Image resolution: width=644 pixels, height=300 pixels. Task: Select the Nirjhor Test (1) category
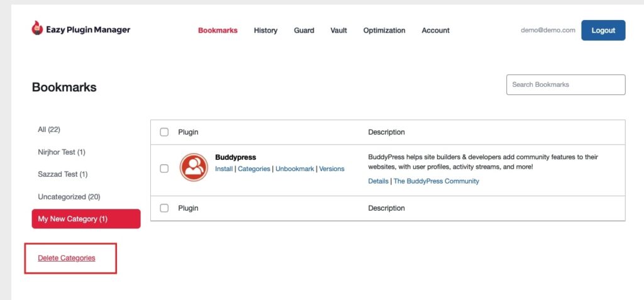point(62,152)
